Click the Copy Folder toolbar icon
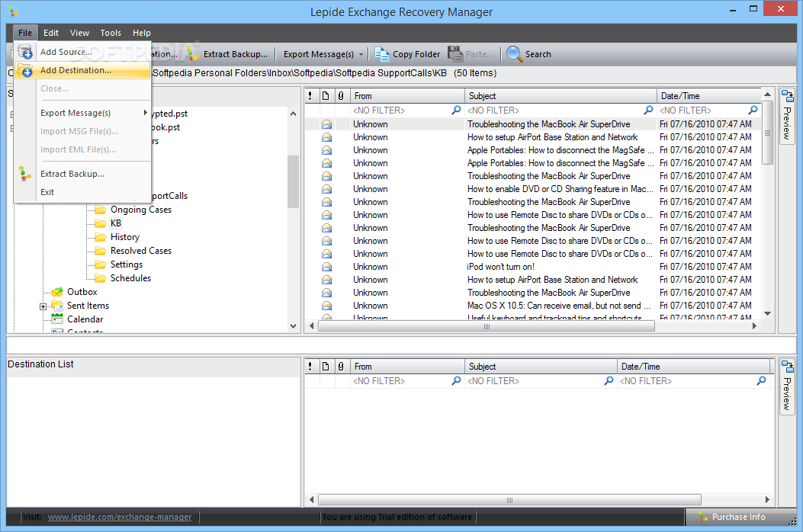Screen dimensions: 803x532 point(381,54)
